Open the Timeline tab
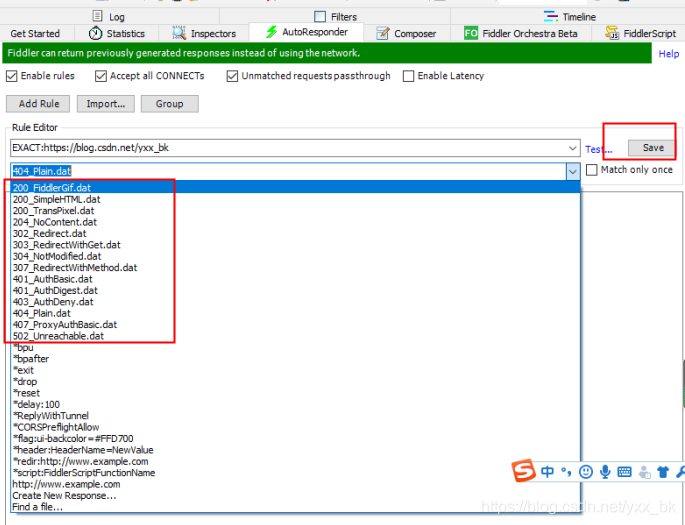The image size is (685, 525). point(569,17)
